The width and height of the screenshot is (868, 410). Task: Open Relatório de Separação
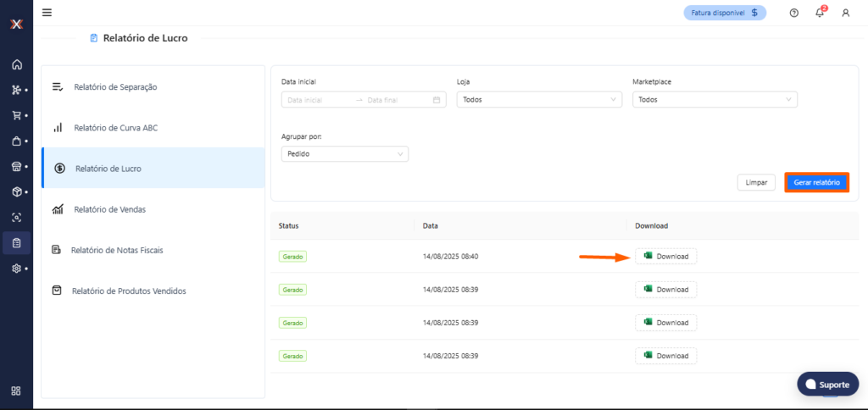(114, 86)
